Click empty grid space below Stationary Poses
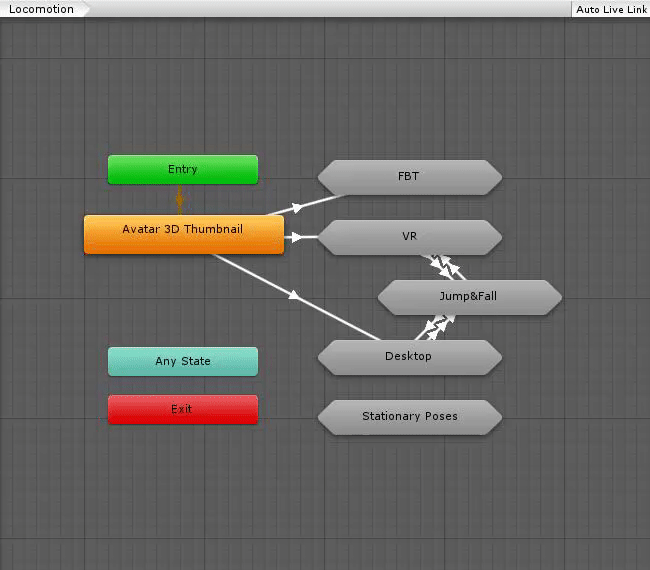Screen dimensions: 650x570 coord(410,490)
